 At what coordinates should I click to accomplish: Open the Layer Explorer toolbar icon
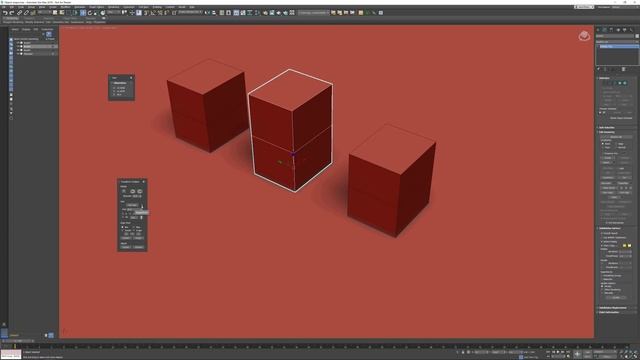coord(229,13)
